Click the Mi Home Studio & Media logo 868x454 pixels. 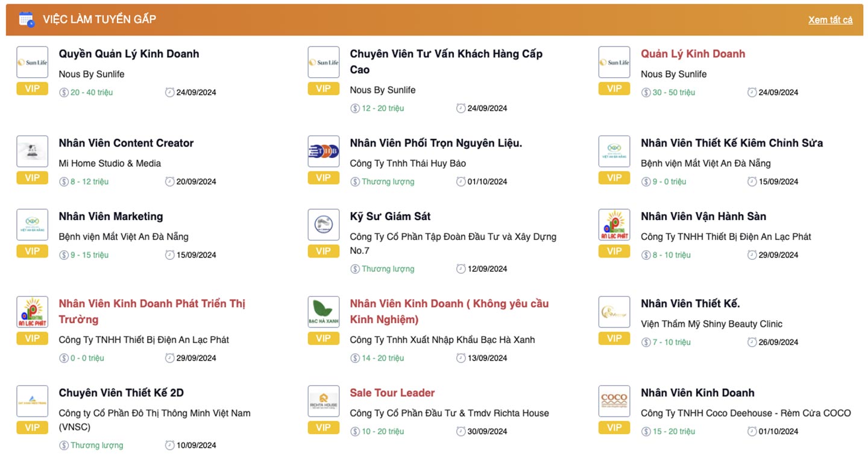pos(32,151)
